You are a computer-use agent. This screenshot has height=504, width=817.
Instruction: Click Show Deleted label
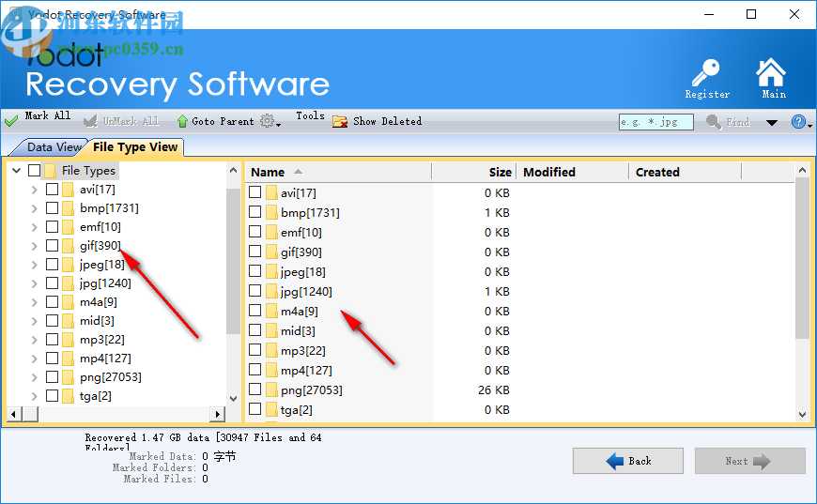[x=387, y=121]
